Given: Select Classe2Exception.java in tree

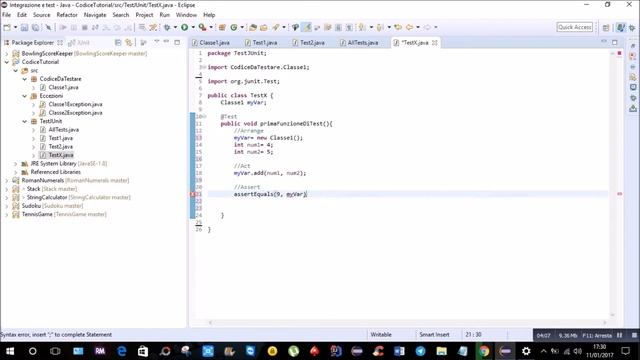Looking at the screenshot, I should 71,113.
